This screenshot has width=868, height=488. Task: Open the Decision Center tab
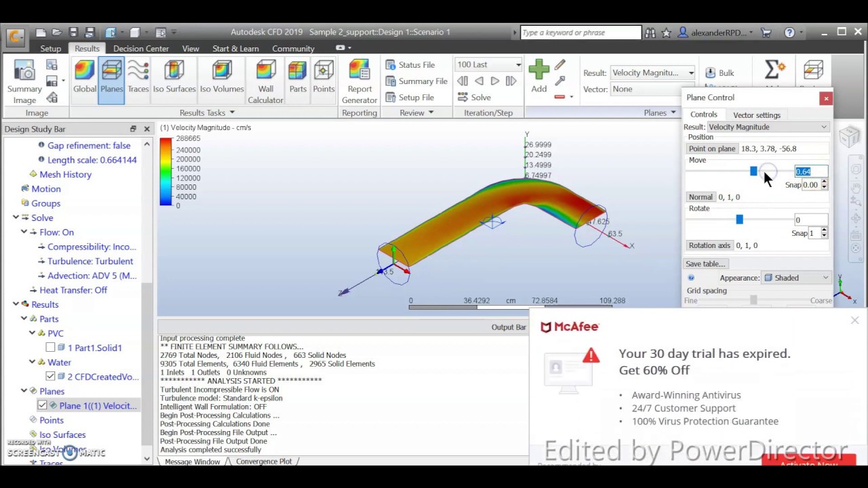coord(141,48)
